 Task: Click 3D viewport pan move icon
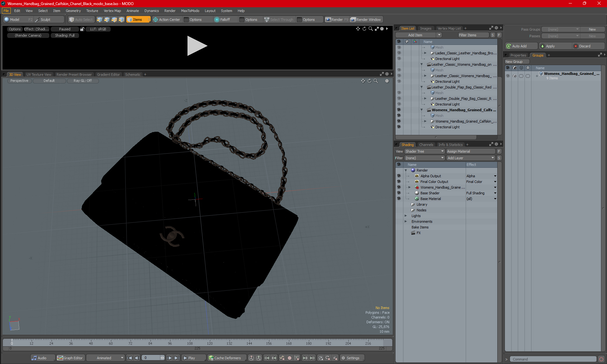(x=363, y=81)
